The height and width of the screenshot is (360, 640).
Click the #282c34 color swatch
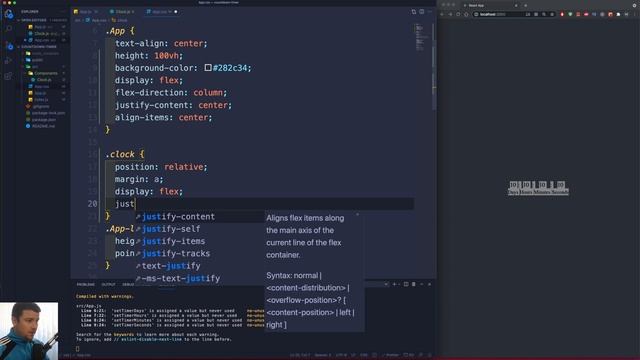[x=208, y=68]
